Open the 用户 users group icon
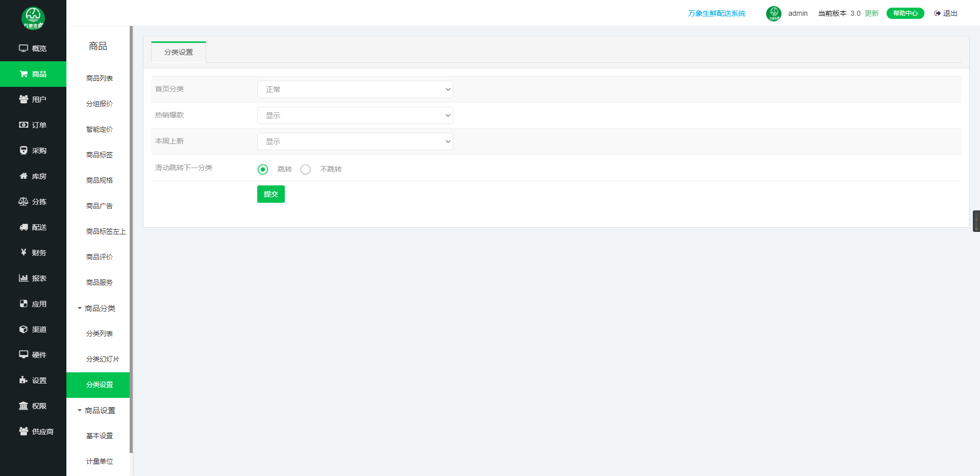980x476 pixels. point(23,99)
